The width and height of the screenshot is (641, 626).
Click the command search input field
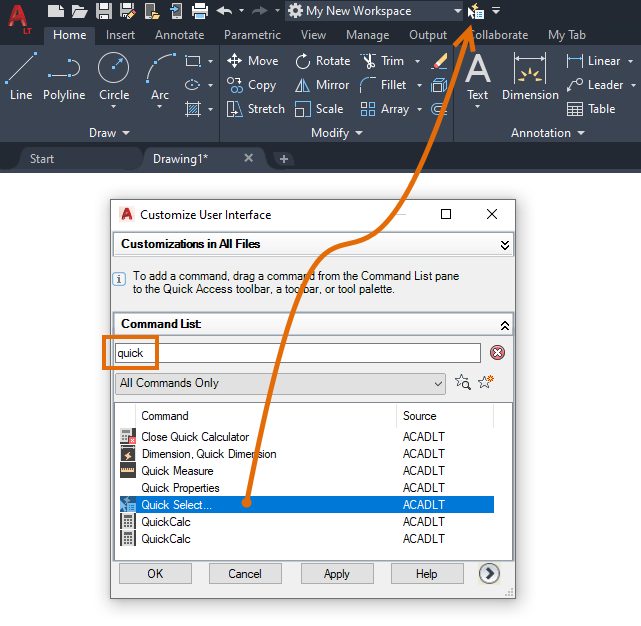[298, 353]
